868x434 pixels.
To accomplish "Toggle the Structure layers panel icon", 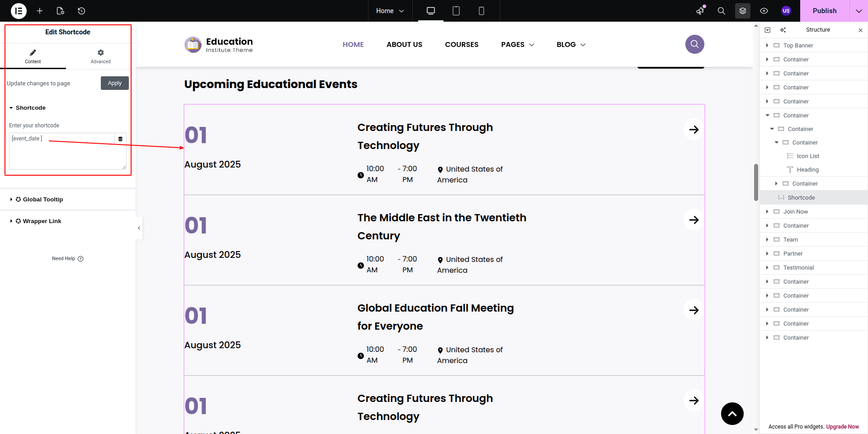I will pyautogui.click(x=742, y=11).
